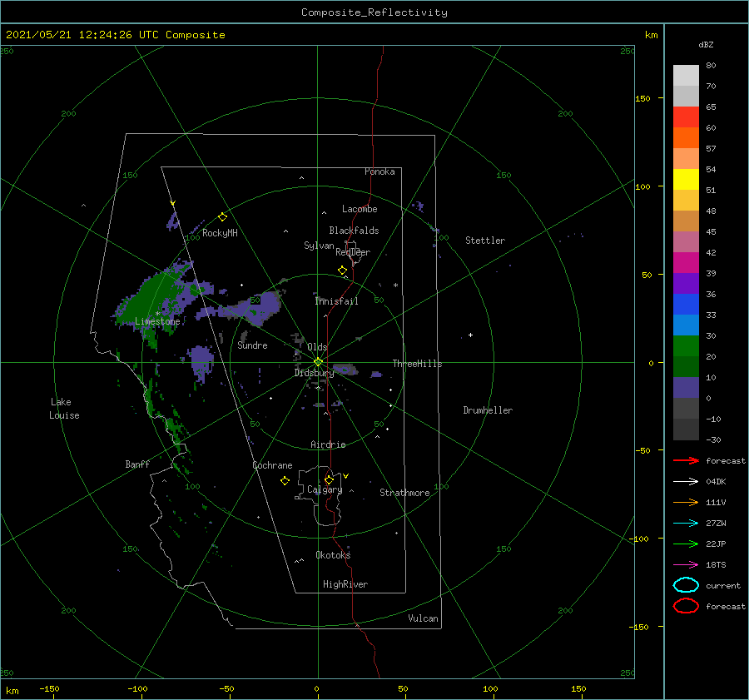
Task: Click the magenta 18TS arrow icon
Action: (686, 565)
